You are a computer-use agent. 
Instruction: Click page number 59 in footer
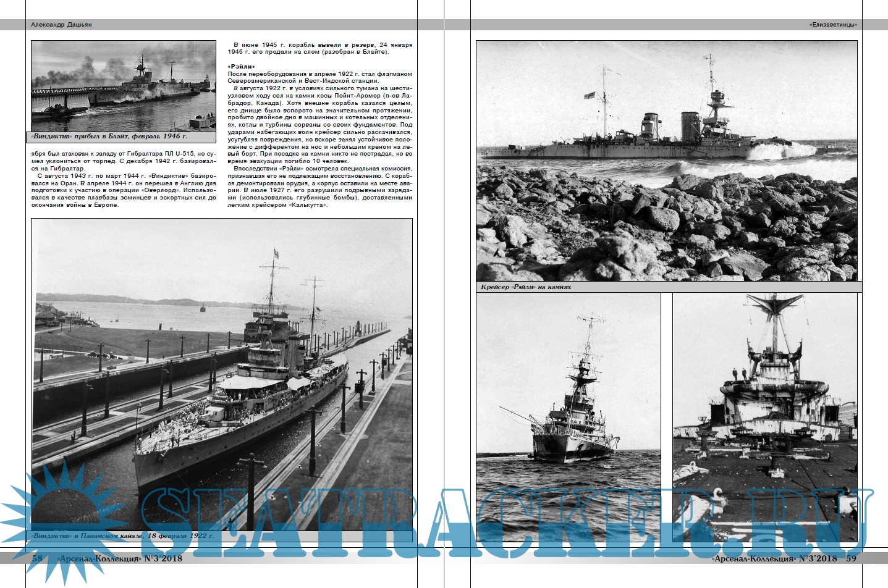(x=851, y=558)
